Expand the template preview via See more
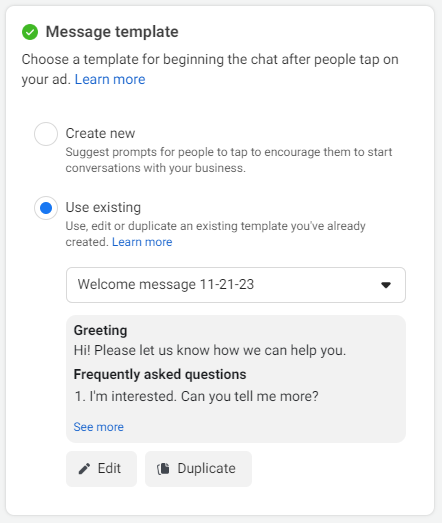Viewport: 442px width, 523px height. point(99,427)
